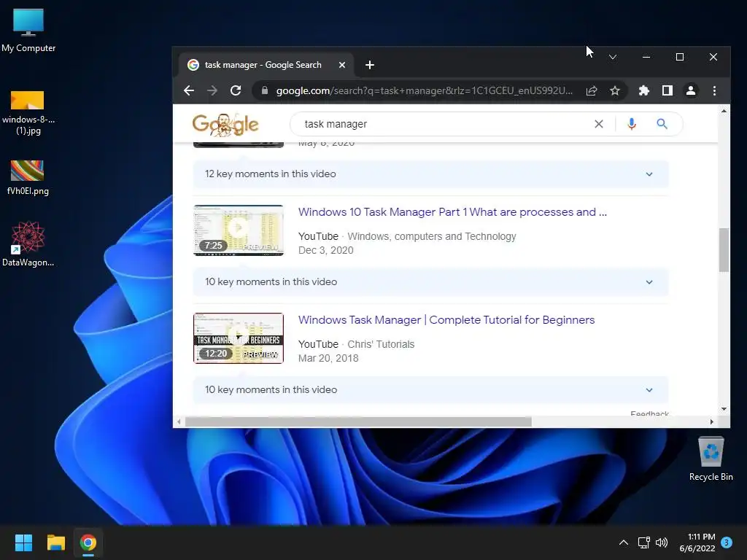Toggle Chrome's side panel icon
The width and height of the screenshot is (747, 560).
pyautogui.click(x=667, y=90)
